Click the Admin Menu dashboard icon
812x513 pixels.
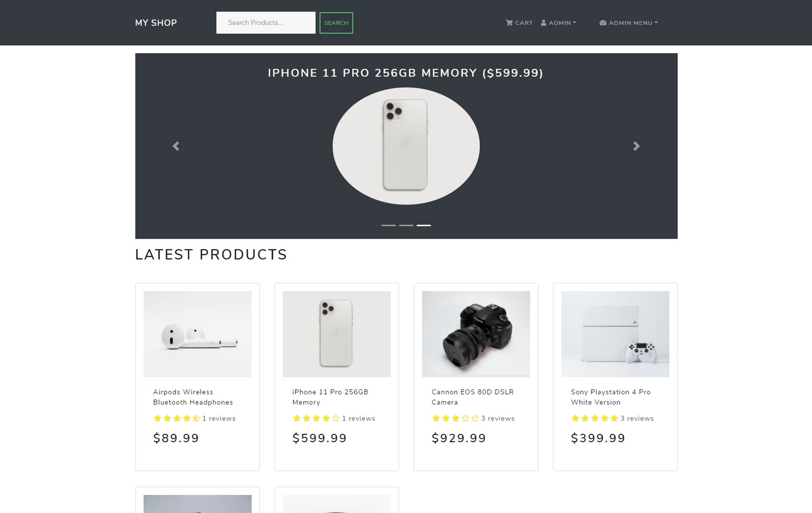[603, 23]
